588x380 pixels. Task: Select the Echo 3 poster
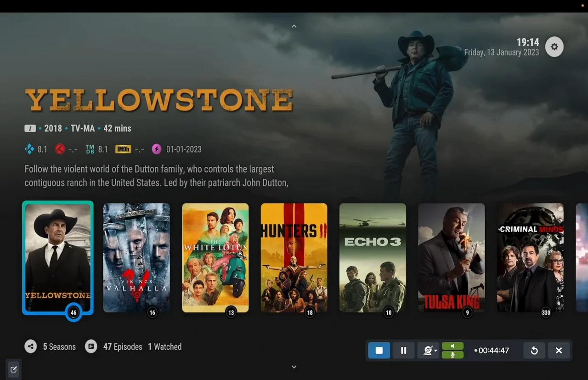click(373, 258)
